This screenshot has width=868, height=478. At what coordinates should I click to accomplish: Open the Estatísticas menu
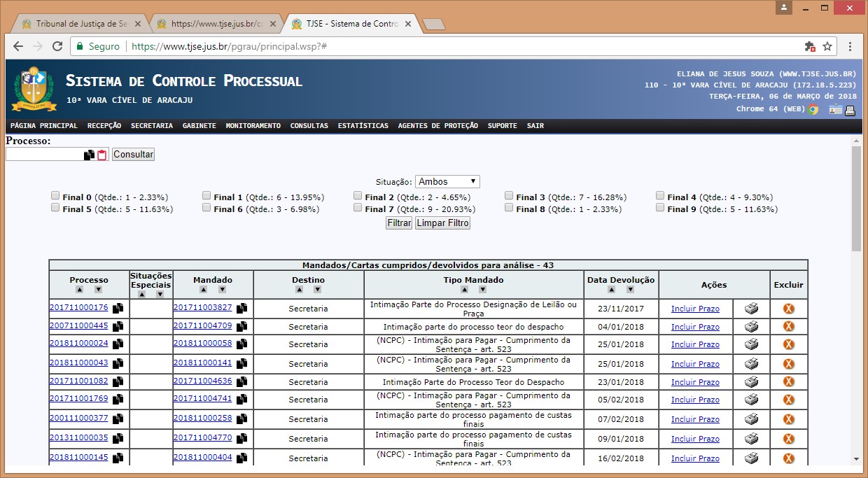pyautogui.click(x=363, y=126)
